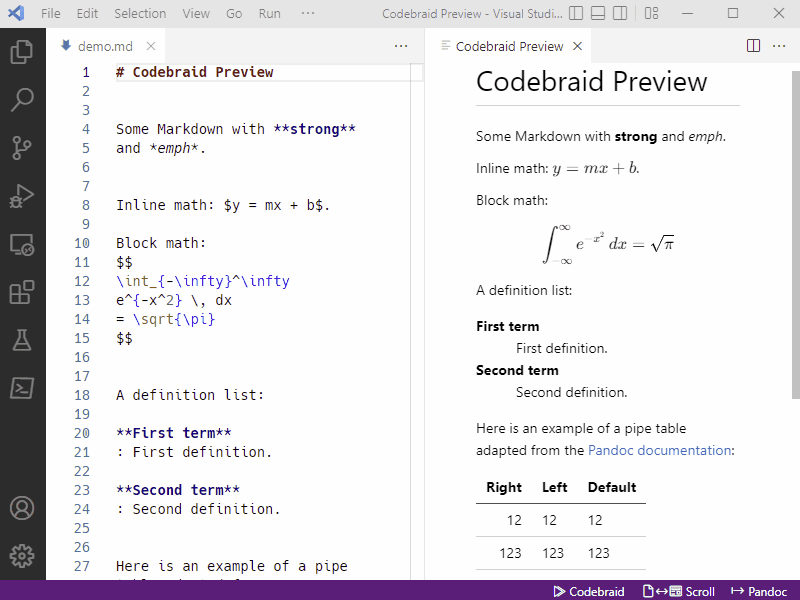Open the terminal-style activity bar icon
Image resolution: width=800 pixels, height=600 pixels.
(x=22, y=388)
